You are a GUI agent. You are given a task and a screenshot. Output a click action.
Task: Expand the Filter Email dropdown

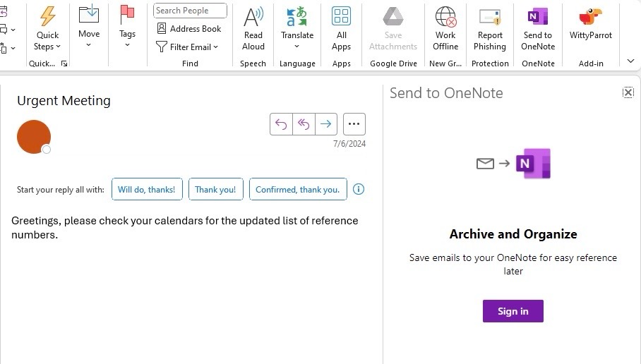[187, 47]
